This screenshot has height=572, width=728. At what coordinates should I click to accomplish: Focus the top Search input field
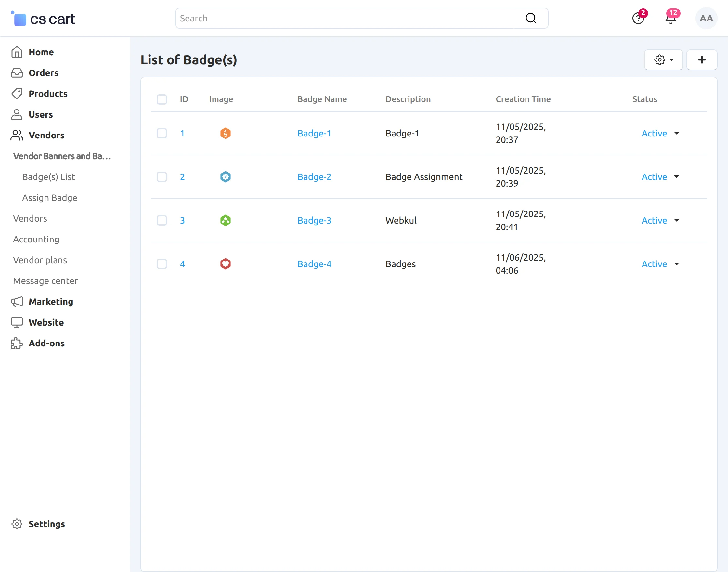click(x=348, y=19)
